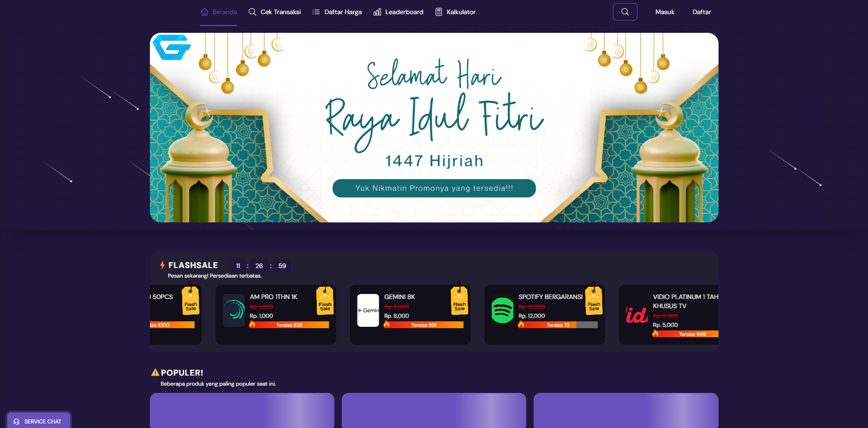Screen dimensions: 868x428
Task: Open the Leaderboard page
Action: pos(398,12)
